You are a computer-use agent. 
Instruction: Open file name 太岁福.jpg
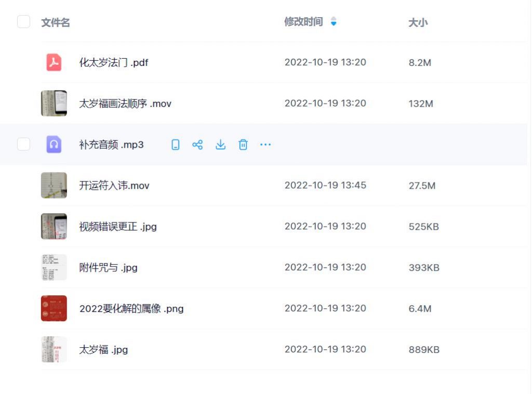103,350
